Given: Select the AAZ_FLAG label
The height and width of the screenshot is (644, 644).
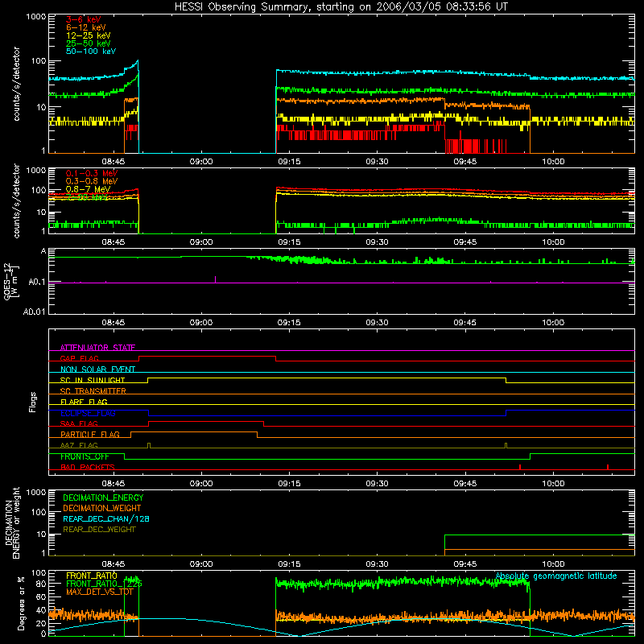Looking at the screenshot, I should [x=79, y=445].
